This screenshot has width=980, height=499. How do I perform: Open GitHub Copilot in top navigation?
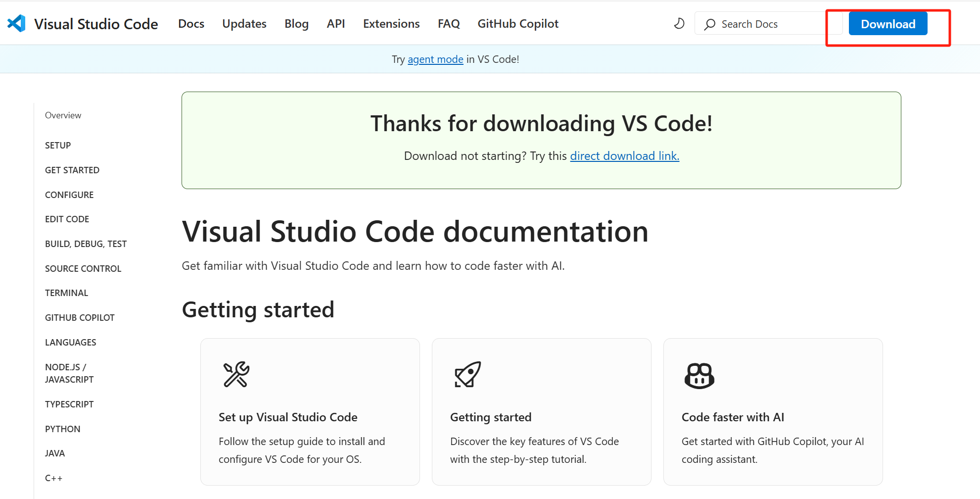(x=518, y=24)
